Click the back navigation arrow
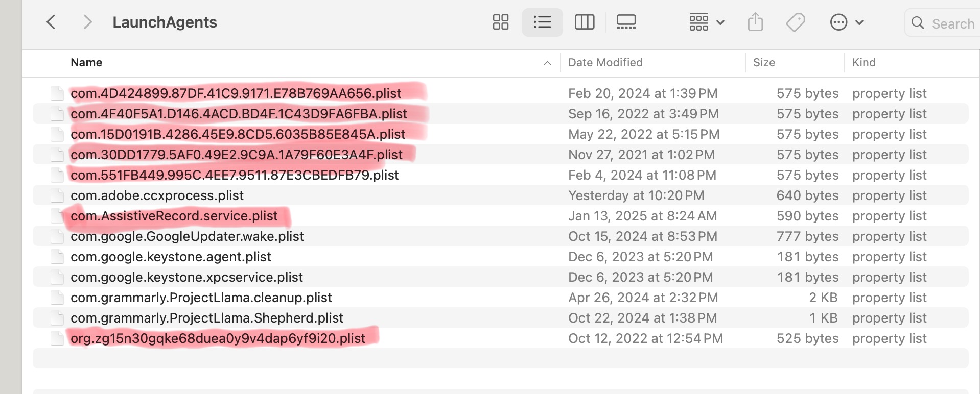980x394 pixels. (51, 22)
